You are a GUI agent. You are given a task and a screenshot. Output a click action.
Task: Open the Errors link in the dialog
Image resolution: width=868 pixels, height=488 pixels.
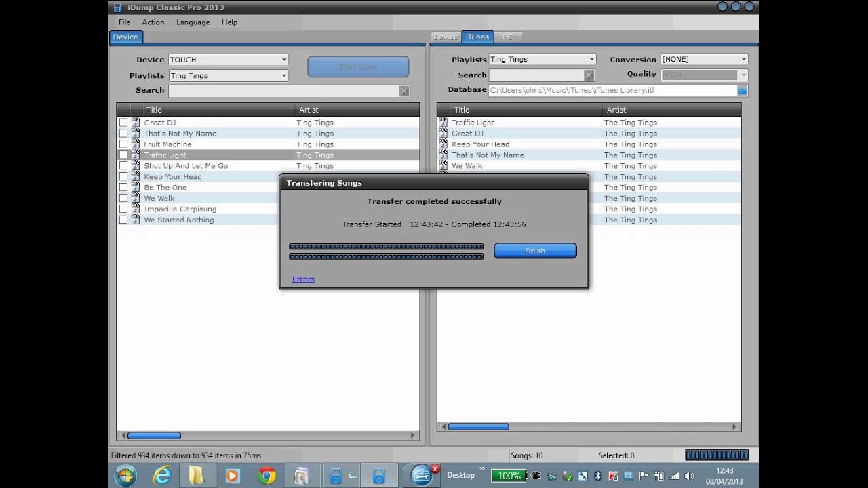pyautogui.click(x=303, y=279)
